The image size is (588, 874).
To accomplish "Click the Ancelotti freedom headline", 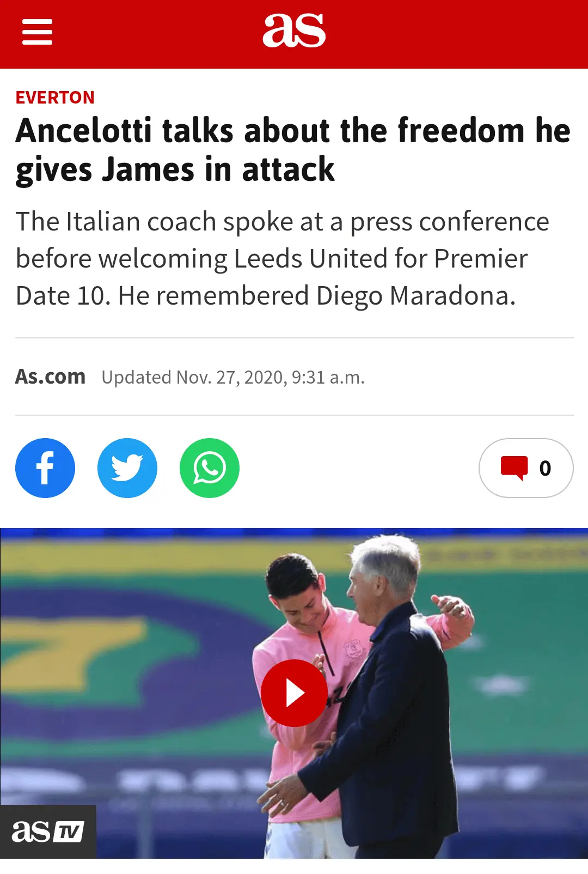I will tap(293, 150).
